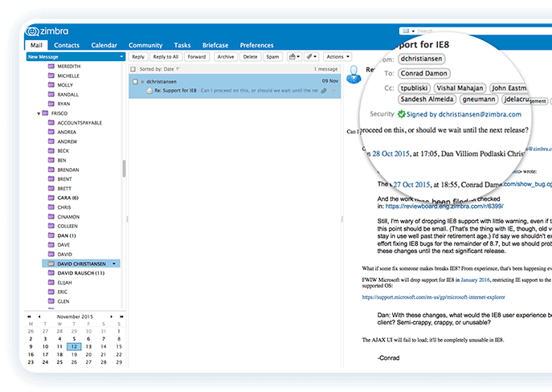Open the DAVID CHRISTIANSEN folder dropdown arrow
552x392 pixels.
tap(114, 263)
